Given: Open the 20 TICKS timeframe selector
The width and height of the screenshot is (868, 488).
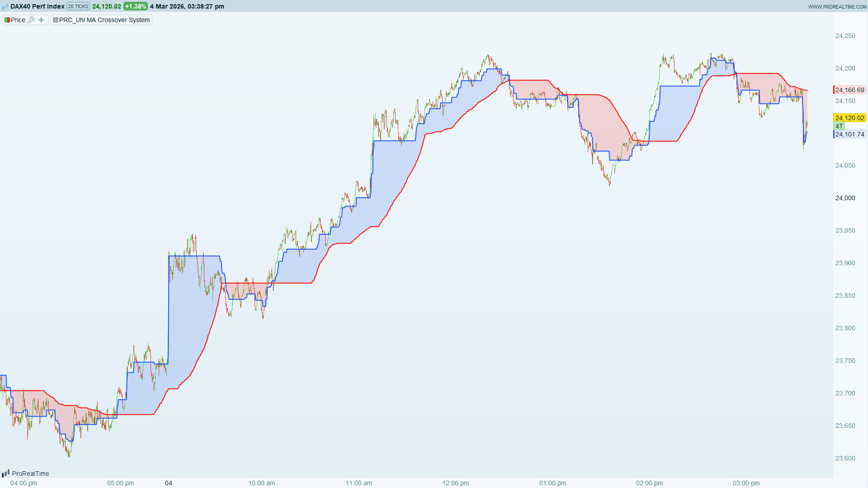Looking at the screenshot, I should point(78,6).
